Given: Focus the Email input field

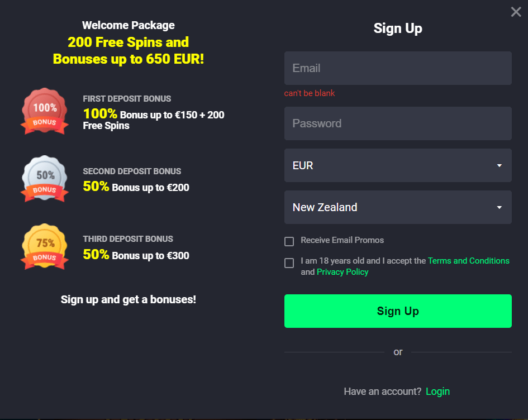Looking at the screenshot, I should pos(398,68).
